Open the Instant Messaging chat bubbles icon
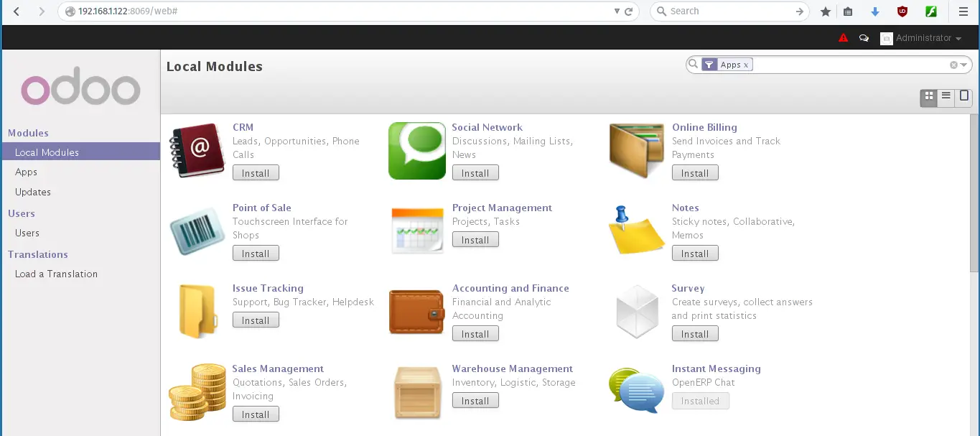Viewport: 980px width, 436px height. (637, 390)
